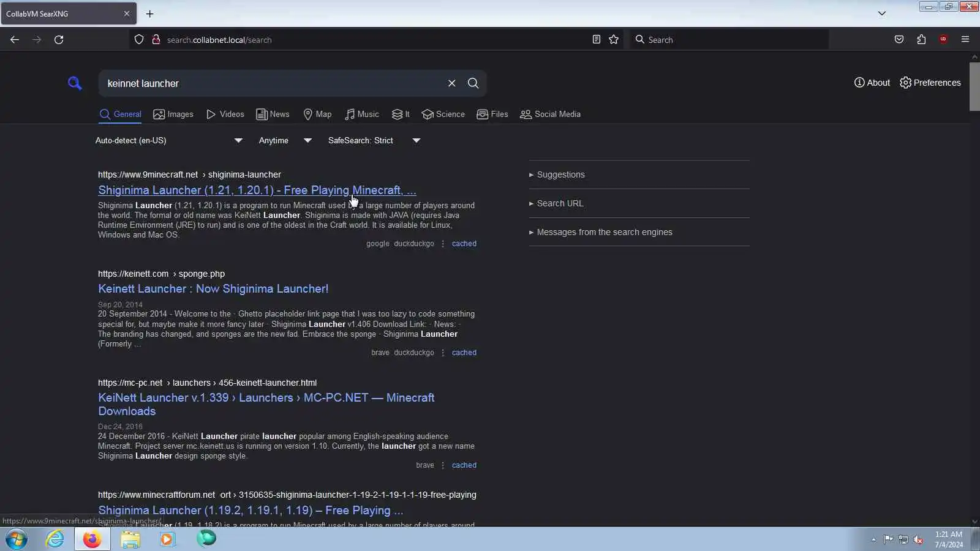This screenshot has width=980, height=551.
Task: Clear the search query text
Action: click(x=452, y=83)
